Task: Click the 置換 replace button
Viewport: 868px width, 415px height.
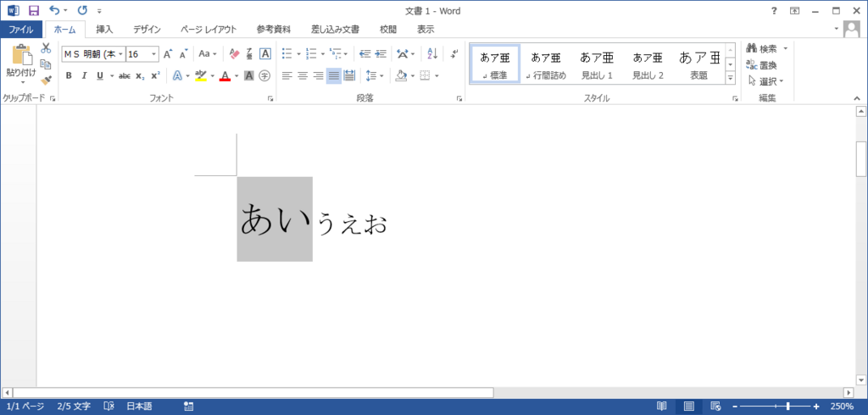Action: 762,65
